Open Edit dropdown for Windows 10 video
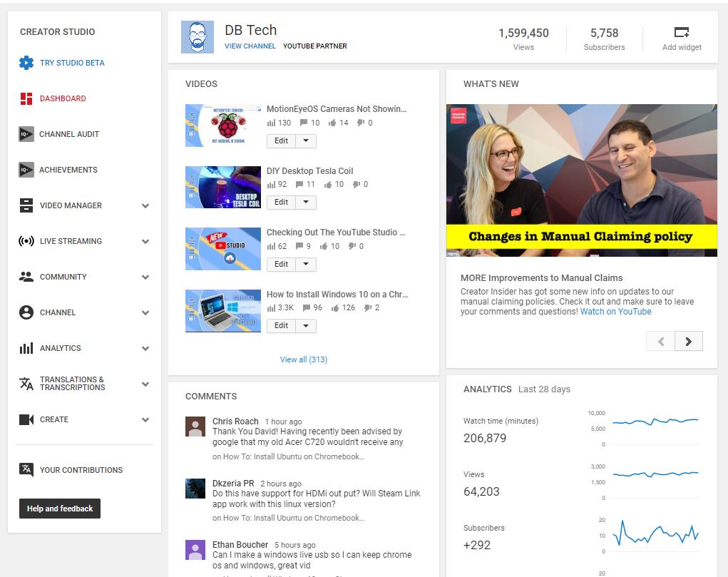728x577 pixels. click(x=306, y=326)
